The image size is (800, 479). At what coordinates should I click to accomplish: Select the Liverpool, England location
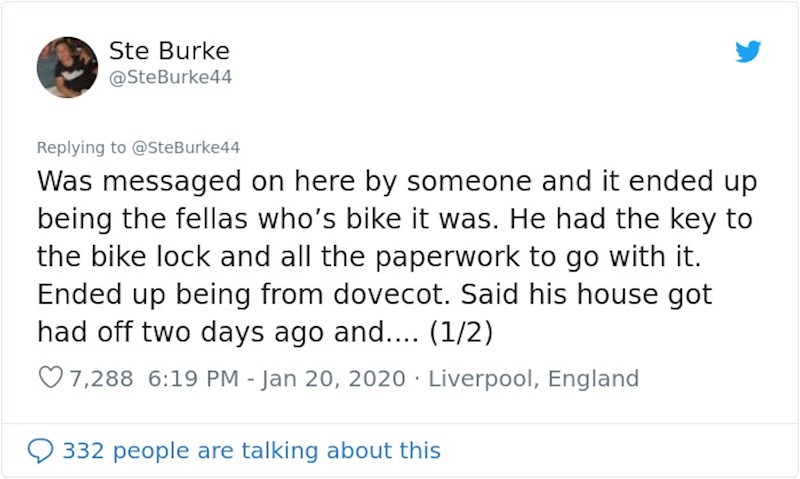pos(533,379)
